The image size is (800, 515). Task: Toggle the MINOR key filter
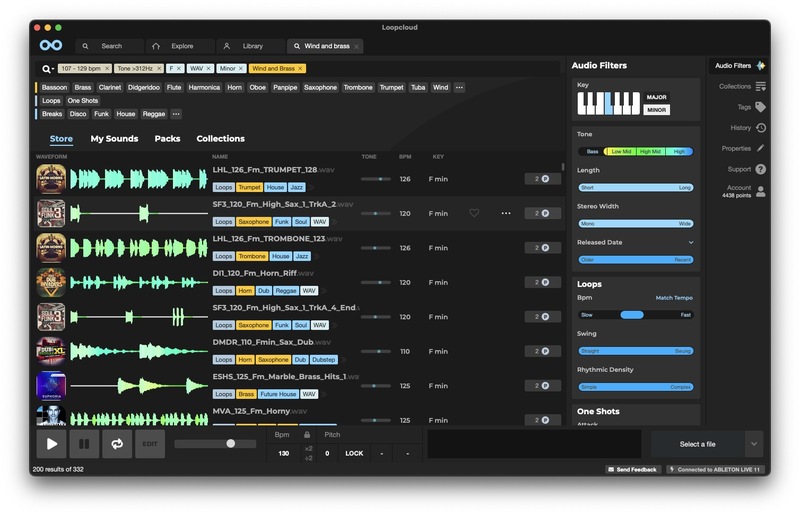click(657, 109)
